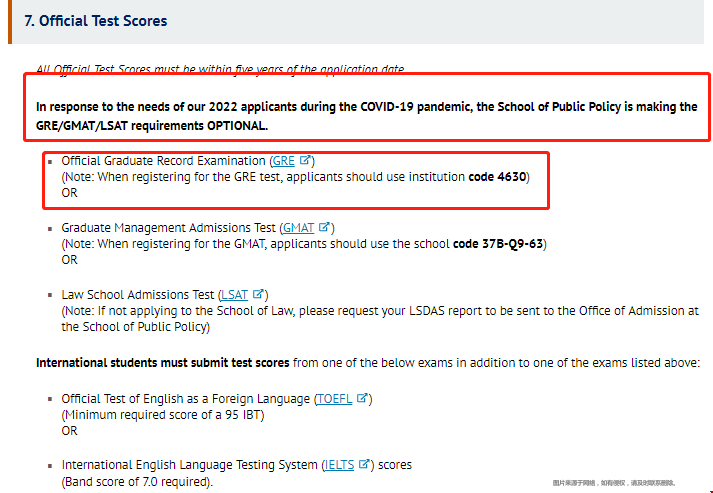Open the TOEFL hyperlink
The image size is (713, 493).
click(x=334, y=399)
